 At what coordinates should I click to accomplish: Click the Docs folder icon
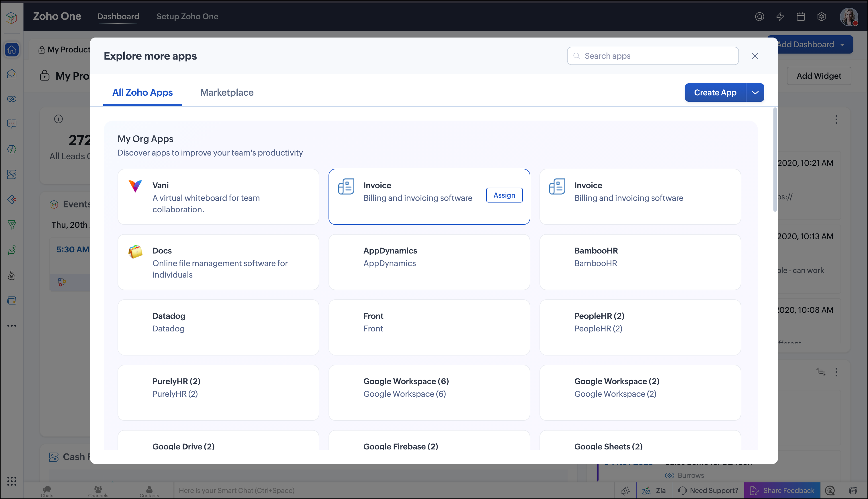click(x=135, y=252)
